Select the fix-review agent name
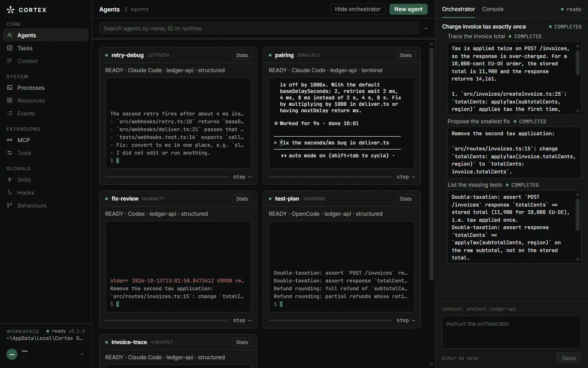Viewport: 588px width, 368px height. coord(124,199)
